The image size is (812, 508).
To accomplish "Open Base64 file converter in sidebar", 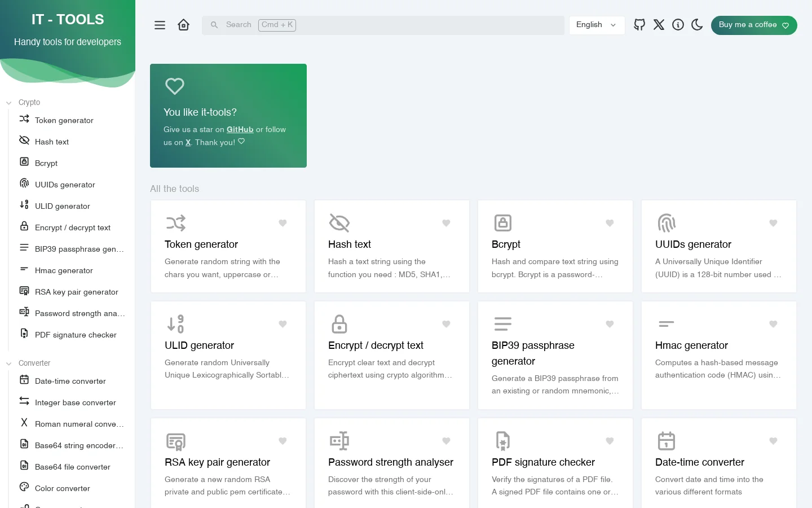I will coord(72,467).
